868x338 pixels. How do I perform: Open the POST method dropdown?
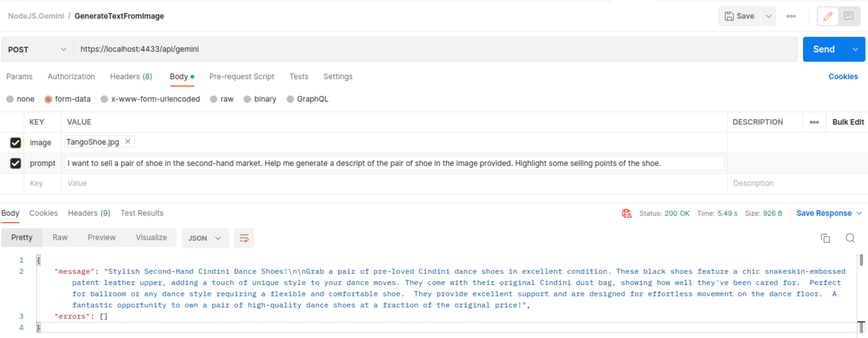pos(37,50)
